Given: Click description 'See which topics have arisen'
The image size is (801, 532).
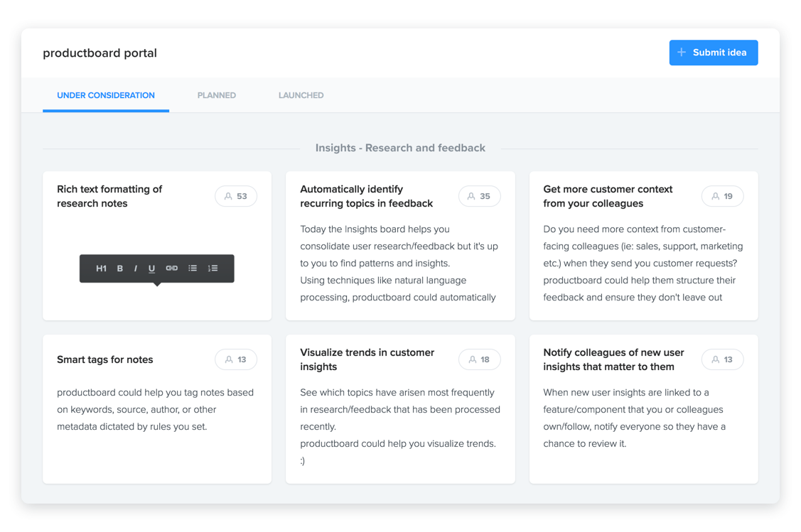Looking at the screenshot, I should coord(400,426).
